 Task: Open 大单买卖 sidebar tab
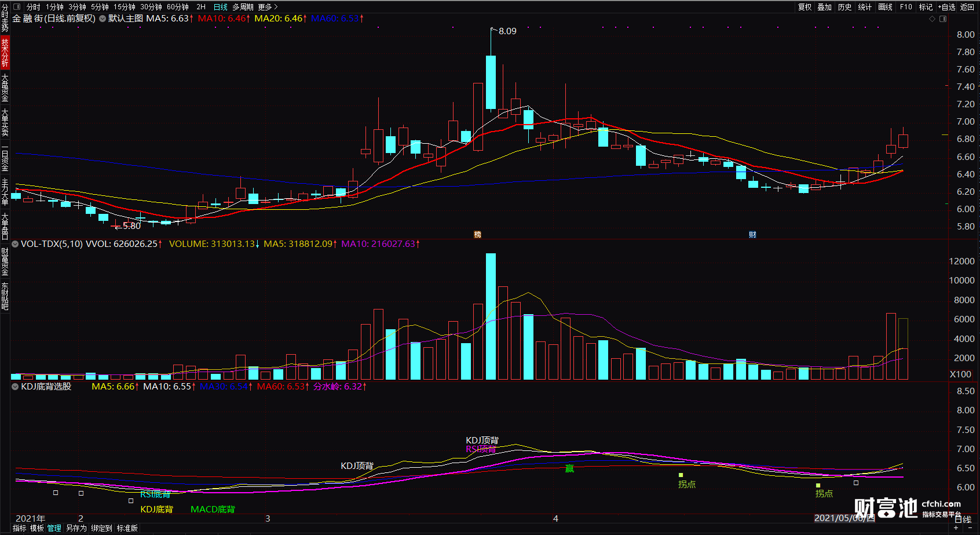click(5, 122)
